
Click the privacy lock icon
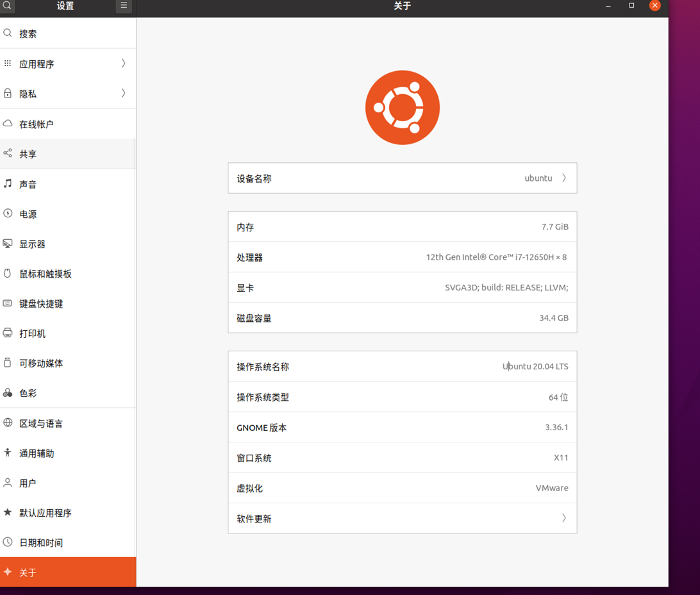point(8,94)
